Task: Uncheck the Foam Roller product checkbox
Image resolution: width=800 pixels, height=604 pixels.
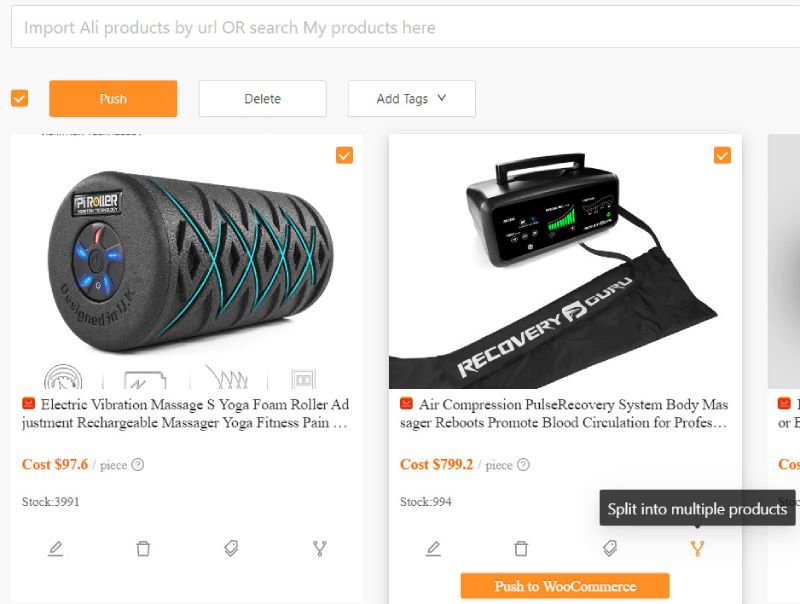Action: (344, 155)
